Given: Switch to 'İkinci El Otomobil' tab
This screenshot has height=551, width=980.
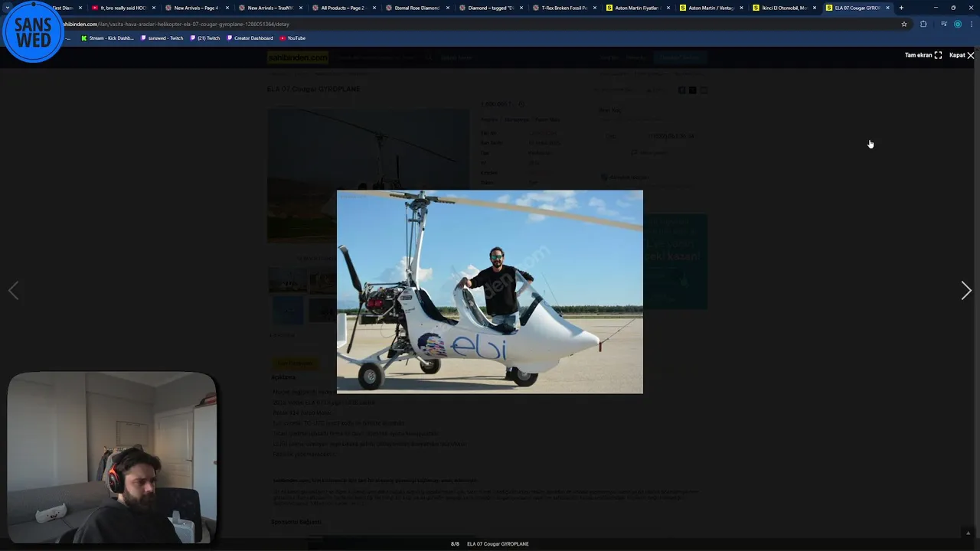Looking at the screenshot, I should [784, 8].
